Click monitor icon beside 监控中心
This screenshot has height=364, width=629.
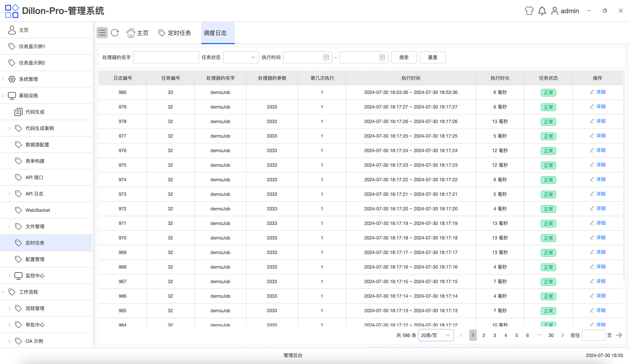(18, 276)
